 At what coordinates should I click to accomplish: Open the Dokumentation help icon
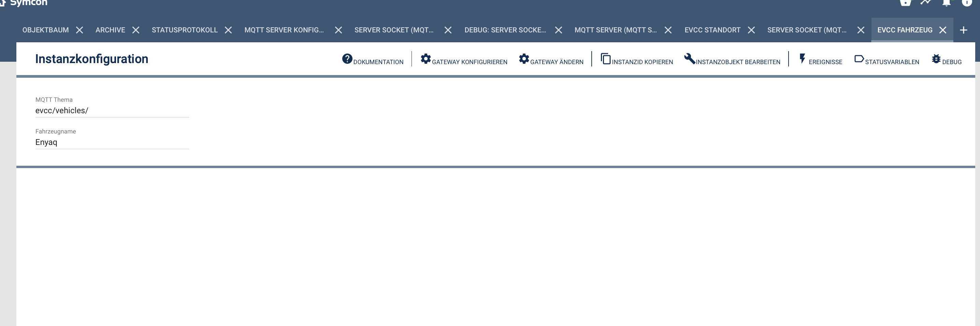(x=347, y=59)
